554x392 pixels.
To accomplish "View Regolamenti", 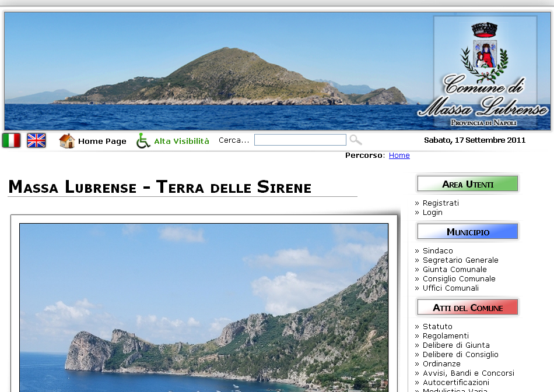I will 446,336.
